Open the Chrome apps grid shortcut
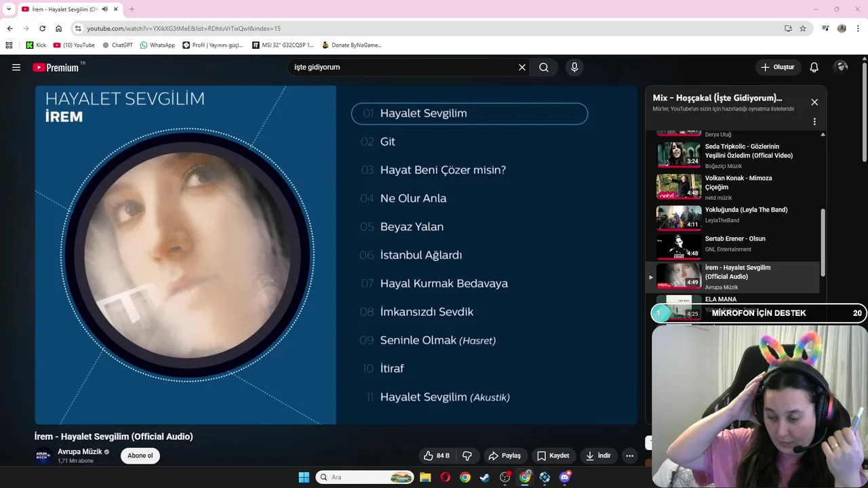868x488 pixels. [9, 45]
